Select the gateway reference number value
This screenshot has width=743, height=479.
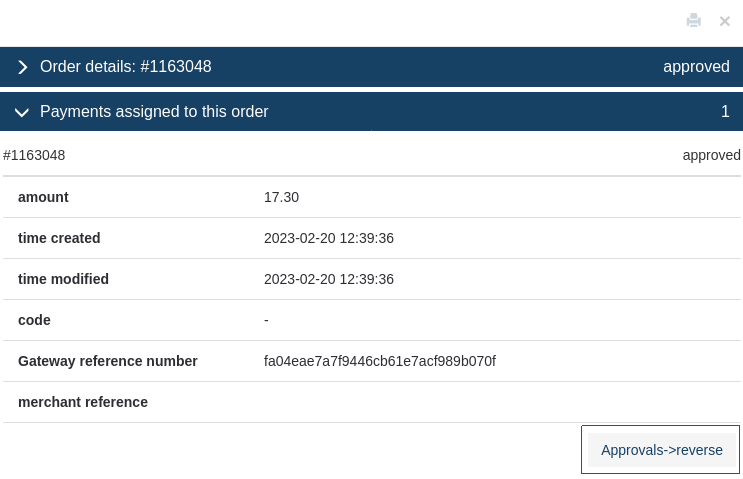(x=380, y=361)
